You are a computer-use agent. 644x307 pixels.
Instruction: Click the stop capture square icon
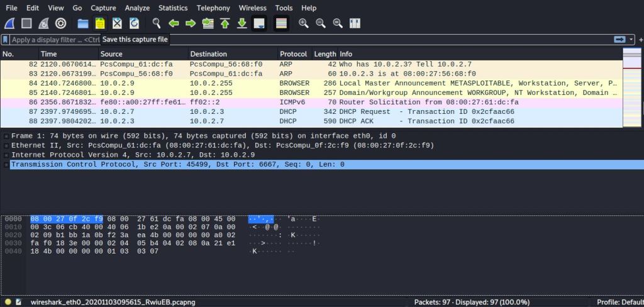pos(26,23)
